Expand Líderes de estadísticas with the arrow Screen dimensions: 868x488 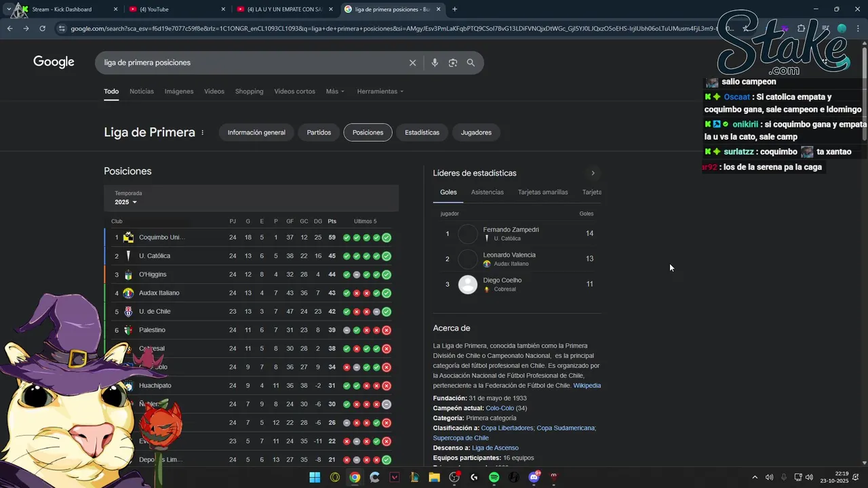point(593,174)
